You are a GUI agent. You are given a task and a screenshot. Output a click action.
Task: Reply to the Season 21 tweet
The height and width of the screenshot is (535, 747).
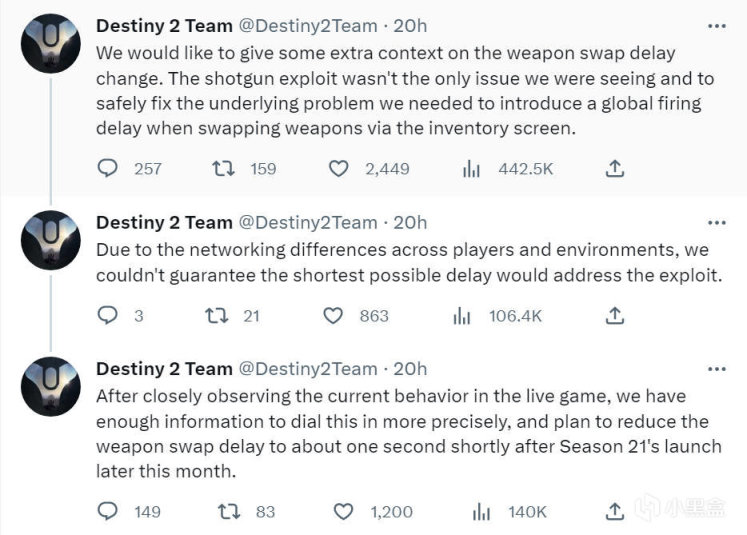[x=108, y=512]
